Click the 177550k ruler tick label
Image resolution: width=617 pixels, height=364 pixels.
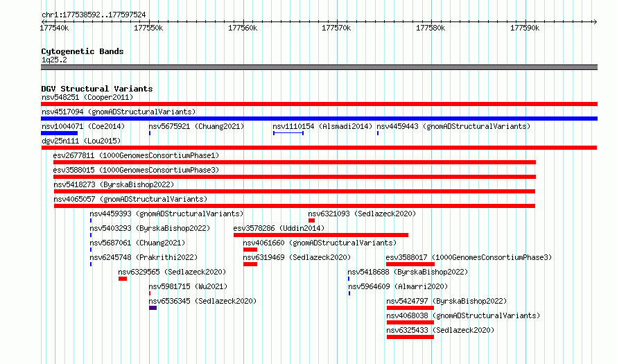148,28
